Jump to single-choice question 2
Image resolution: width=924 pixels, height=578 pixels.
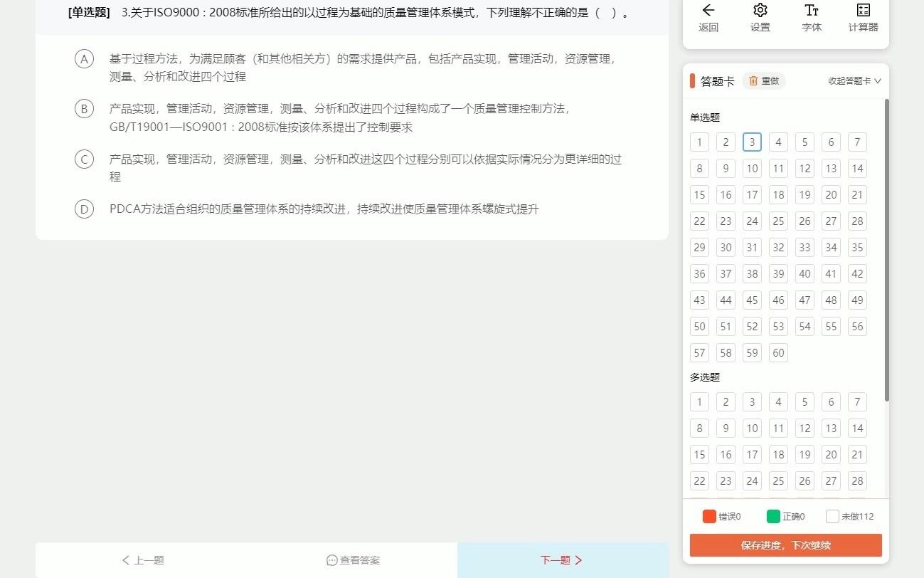coord(726,142)
